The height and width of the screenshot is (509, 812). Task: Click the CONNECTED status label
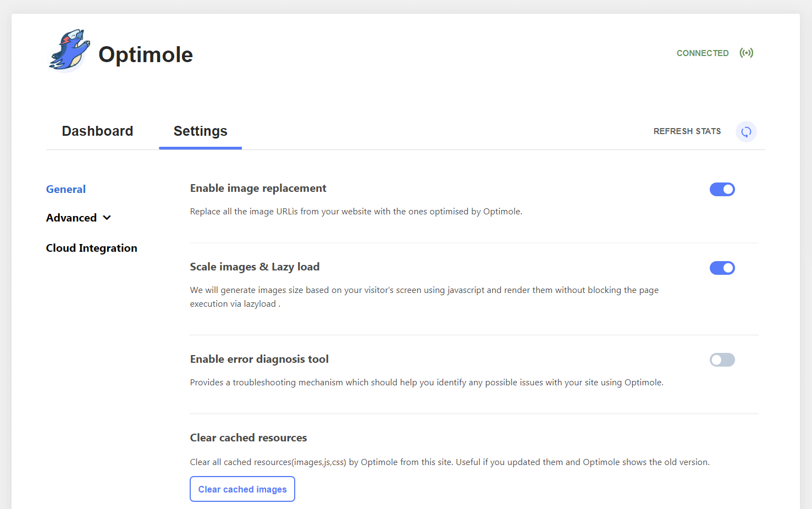(x=703, y=53)
